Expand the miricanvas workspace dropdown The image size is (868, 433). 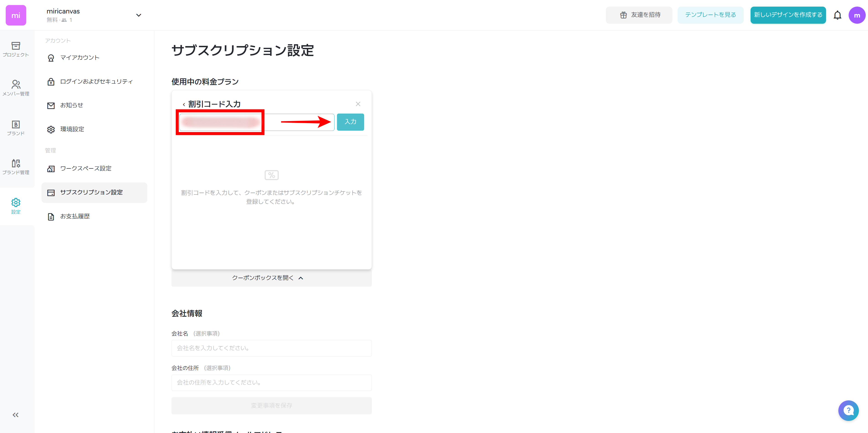[138, 15]
